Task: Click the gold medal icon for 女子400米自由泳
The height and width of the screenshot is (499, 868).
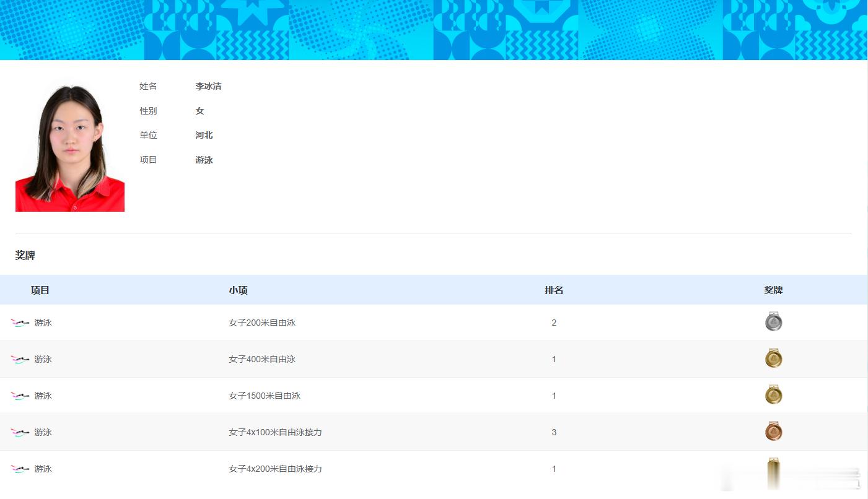Action: tap(773, 358)
